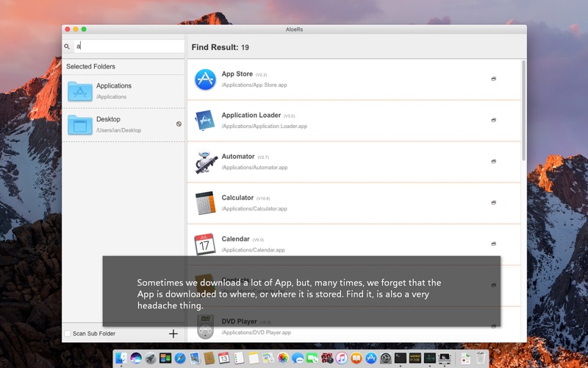Click the "Applications" folder name in sidebar
This screenshot has width=588, height=368.
click(114, 86)
